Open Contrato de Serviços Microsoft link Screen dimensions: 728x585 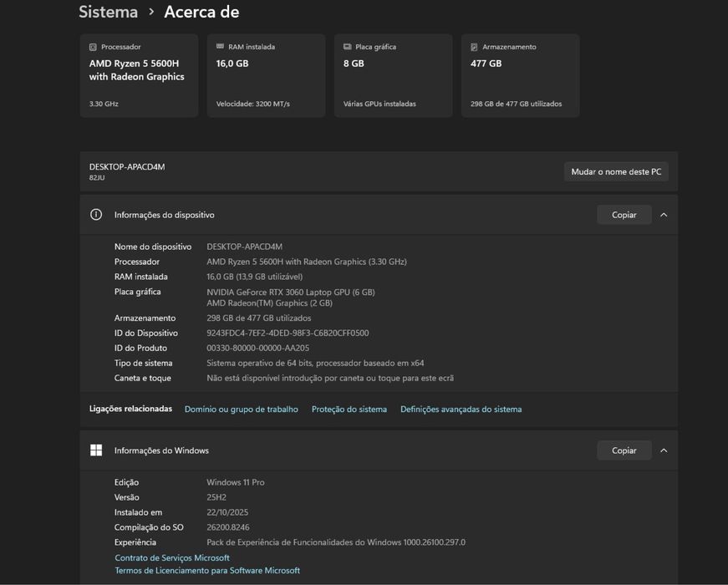[x=172, y=557]
